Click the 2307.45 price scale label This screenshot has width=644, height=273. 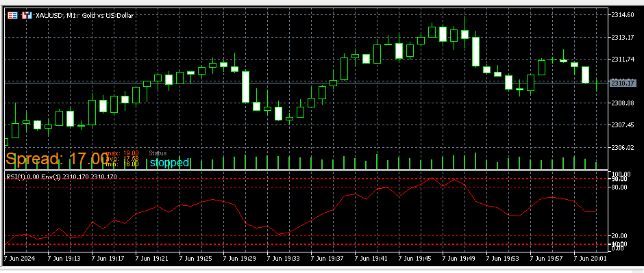pos(623,125)
